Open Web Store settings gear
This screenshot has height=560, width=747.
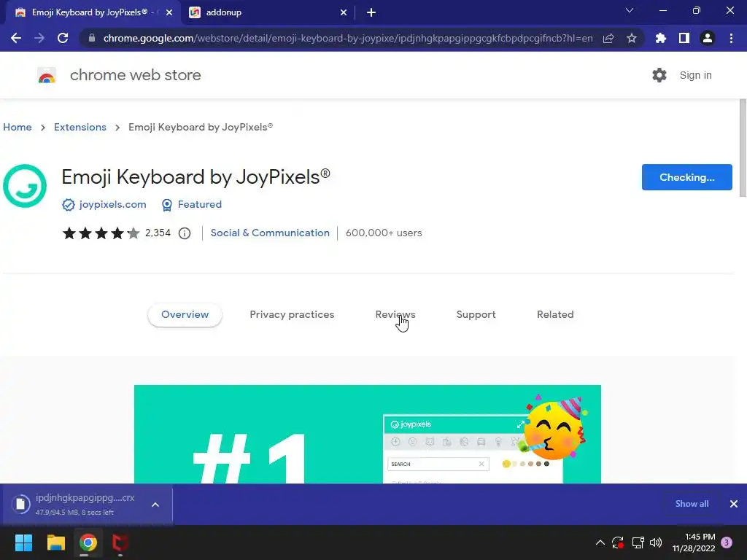[659, 75]
